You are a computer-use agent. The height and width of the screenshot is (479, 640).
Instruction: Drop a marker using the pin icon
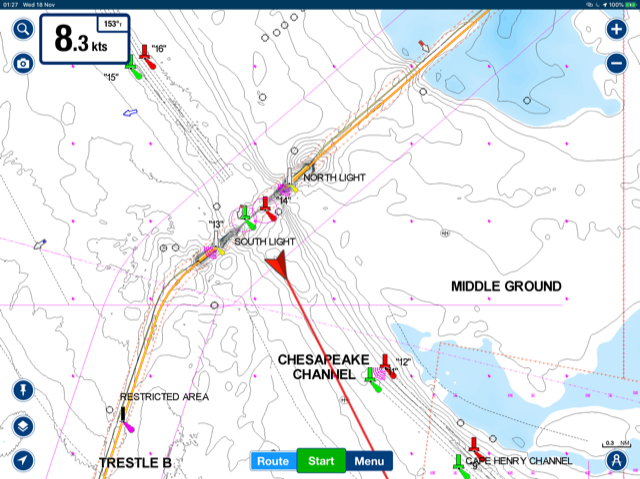coord(22,389)
